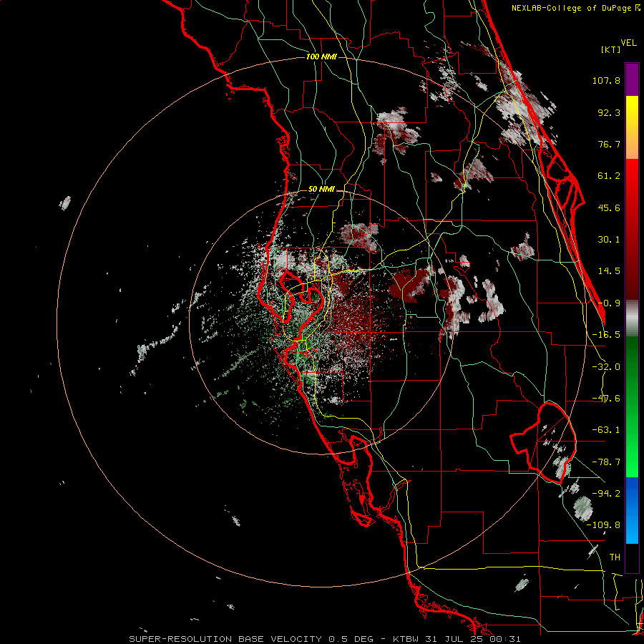The width and height of the screenshot is (644, 644).
Task: Select the -0.9 velocity scale label
Action: 609,303
